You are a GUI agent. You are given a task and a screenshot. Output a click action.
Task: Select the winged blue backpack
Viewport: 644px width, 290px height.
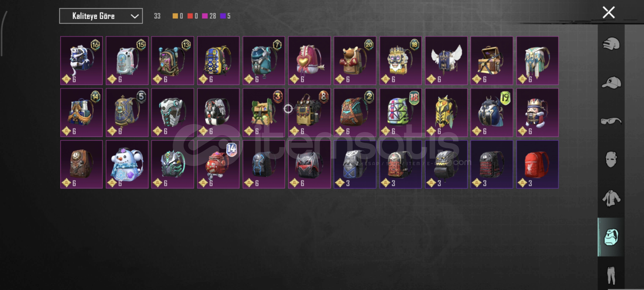[446, 61]
